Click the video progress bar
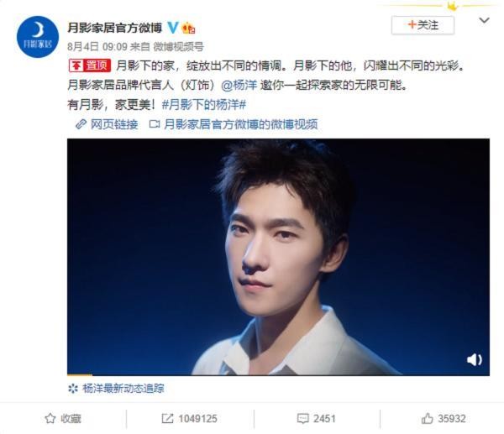The height and width of the screenshot is (434, 504). coord(278,374)
